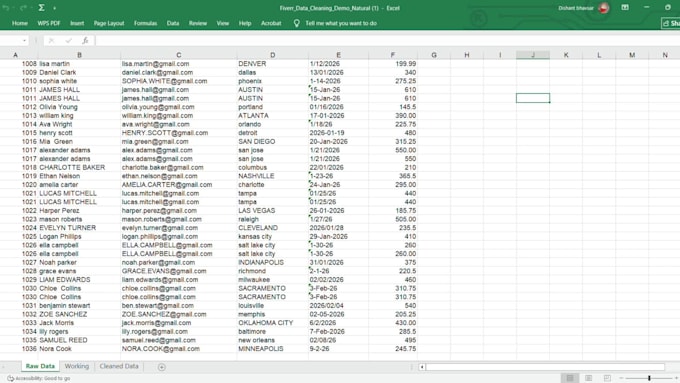The width and height of the screenshot is (680, 383).
Task: Click cell with sophia white
Action: pyautogui.click(x=79, y=81)
